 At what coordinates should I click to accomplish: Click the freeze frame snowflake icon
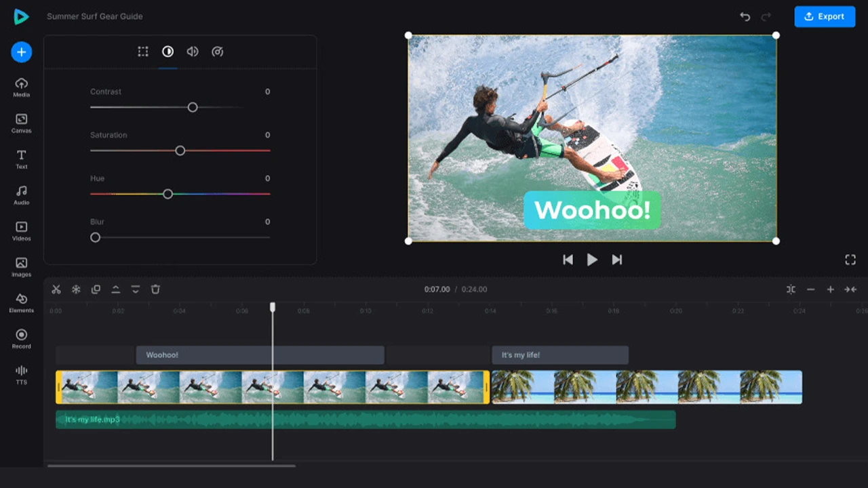click(x=76, y=289)
